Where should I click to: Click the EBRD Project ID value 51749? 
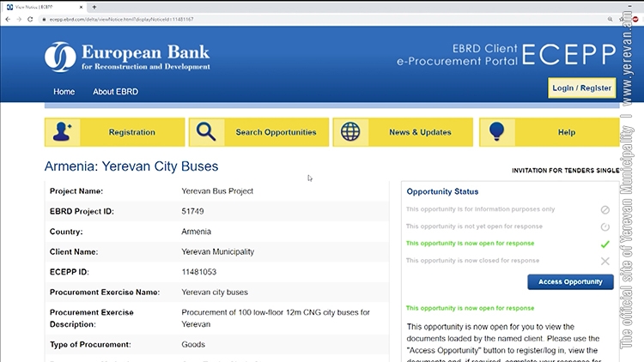point(192,211)
